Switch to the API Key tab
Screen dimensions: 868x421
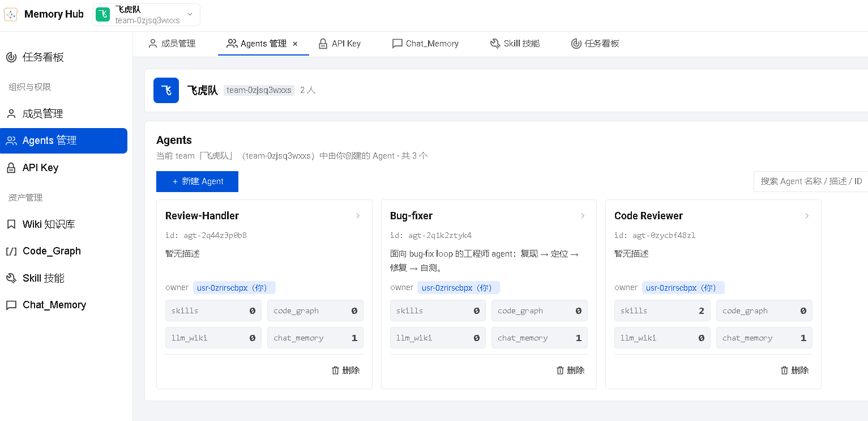[x=339, y=44]
